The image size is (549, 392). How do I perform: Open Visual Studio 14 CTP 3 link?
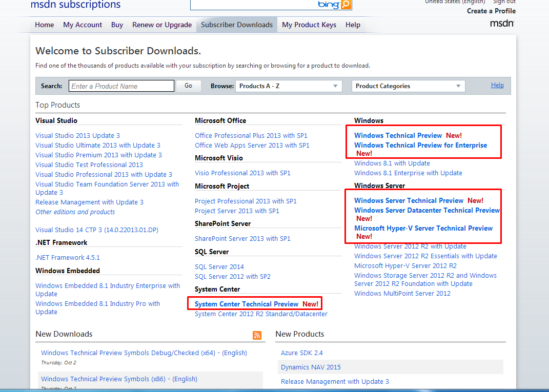click(x=97, y=230)
